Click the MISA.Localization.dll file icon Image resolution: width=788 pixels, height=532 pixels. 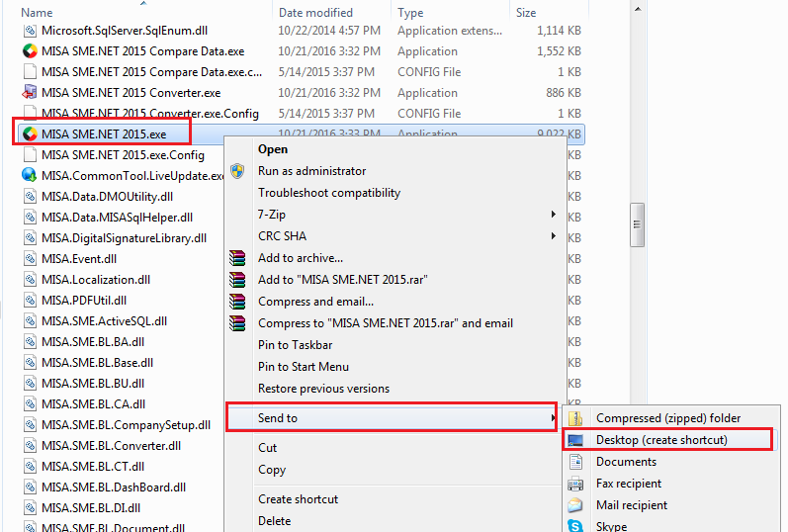(30, 280)
